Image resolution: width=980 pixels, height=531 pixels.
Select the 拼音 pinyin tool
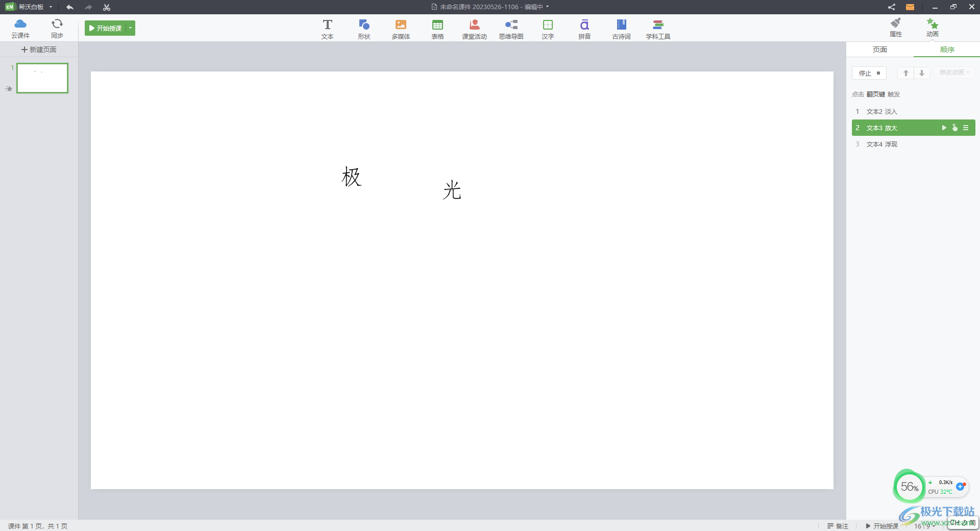tap(584, 29)
